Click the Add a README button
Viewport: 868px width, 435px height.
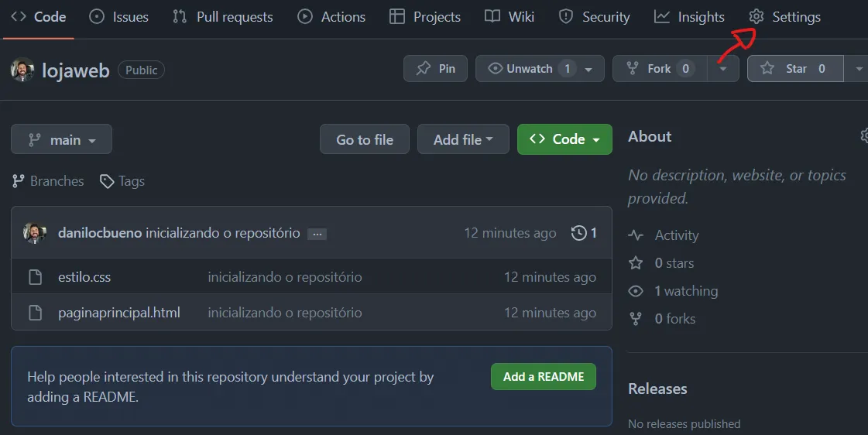coord(544,376)
